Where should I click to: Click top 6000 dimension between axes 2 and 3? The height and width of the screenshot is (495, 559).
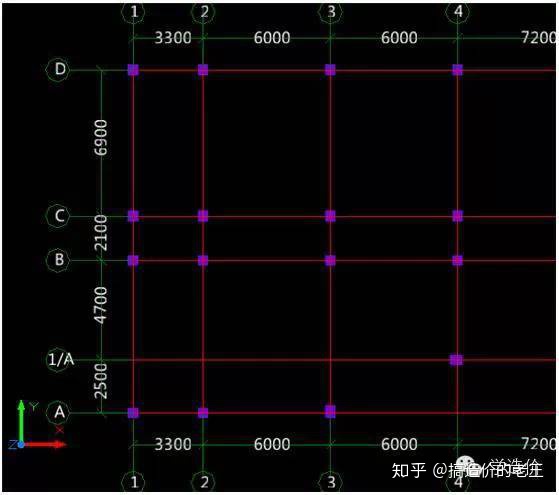pos(272,38)
